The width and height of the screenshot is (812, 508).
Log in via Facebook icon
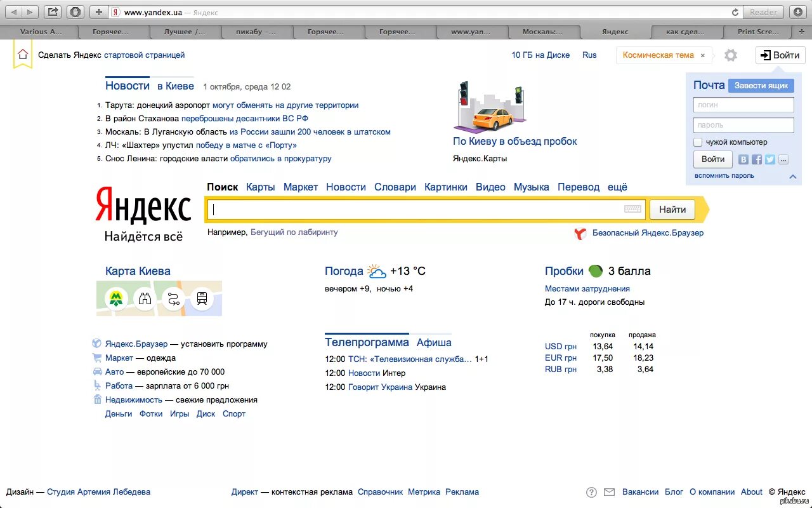(x=757, y=159)
